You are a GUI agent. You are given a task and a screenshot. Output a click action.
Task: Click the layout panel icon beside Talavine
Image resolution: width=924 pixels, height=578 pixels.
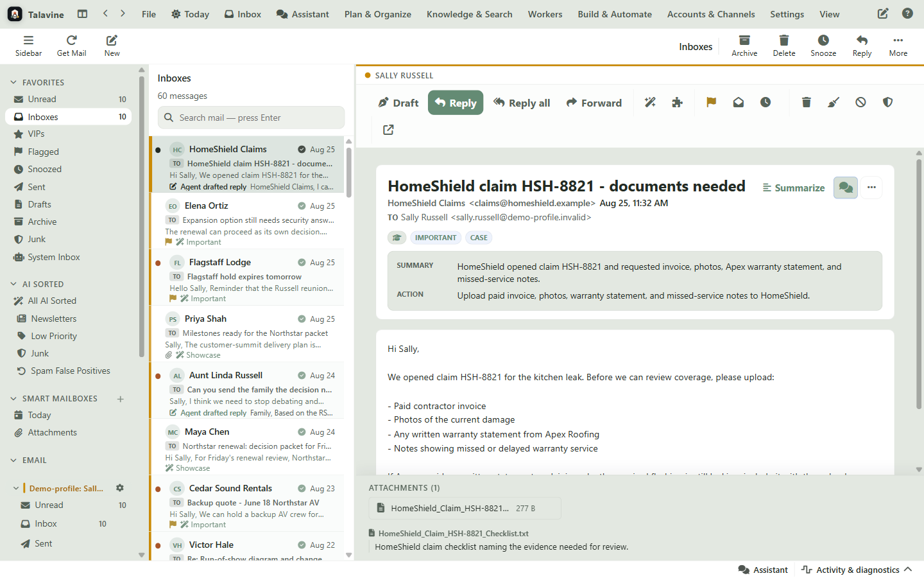click(x=82, y=13)
